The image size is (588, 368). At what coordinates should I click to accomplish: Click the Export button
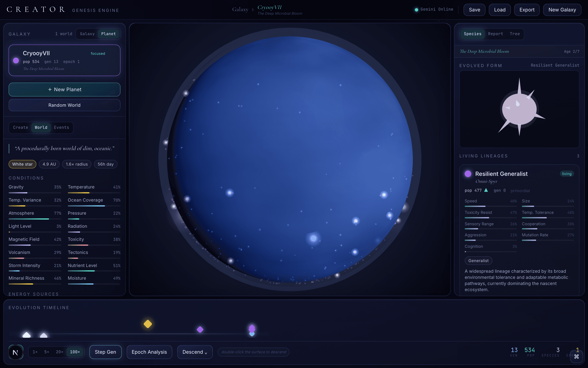pos(527,10)
